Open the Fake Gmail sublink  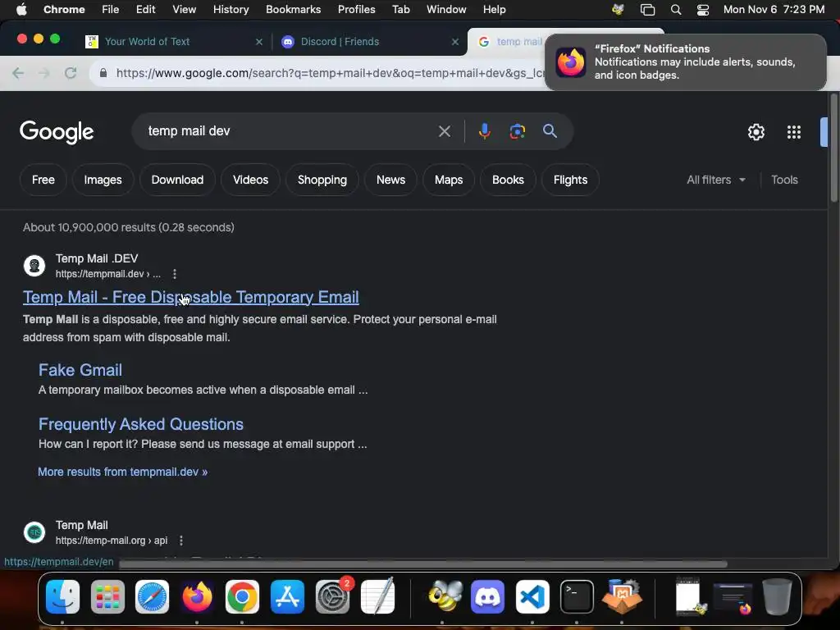pos(80,370)
